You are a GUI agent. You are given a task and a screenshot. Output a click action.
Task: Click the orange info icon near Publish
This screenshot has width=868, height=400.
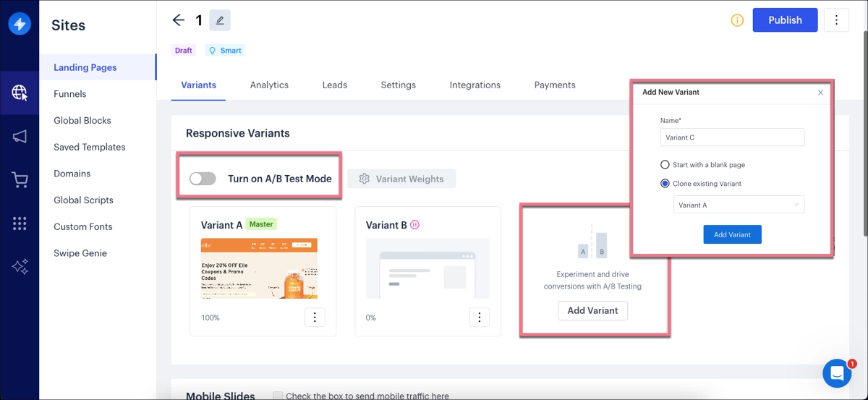(x=737, y=20)
